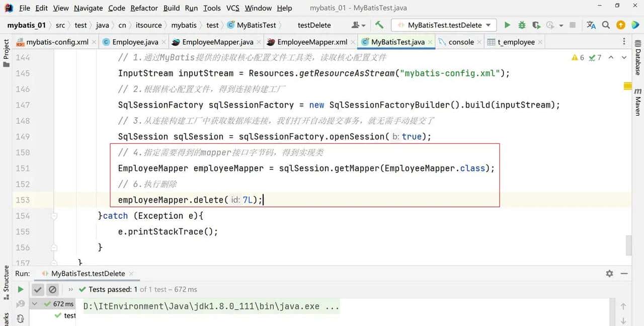
Task: Run with Coverage from the toolbar
Action: 536,25
